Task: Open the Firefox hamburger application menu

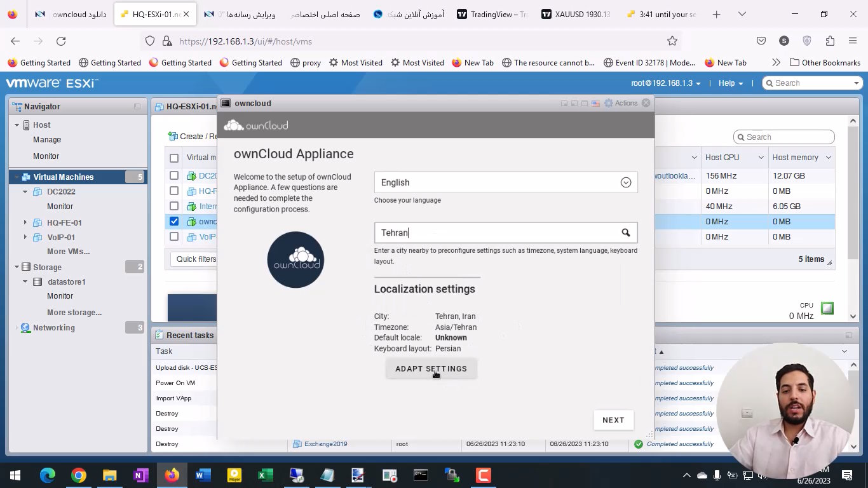Action: (853, 41)
